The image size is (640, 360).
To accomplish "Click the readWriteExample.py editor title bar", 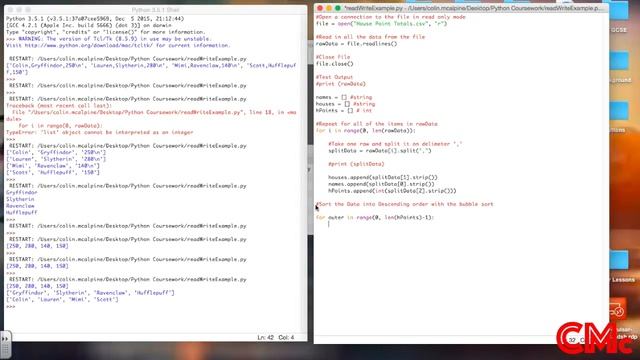I will click(x=461, y=8).
